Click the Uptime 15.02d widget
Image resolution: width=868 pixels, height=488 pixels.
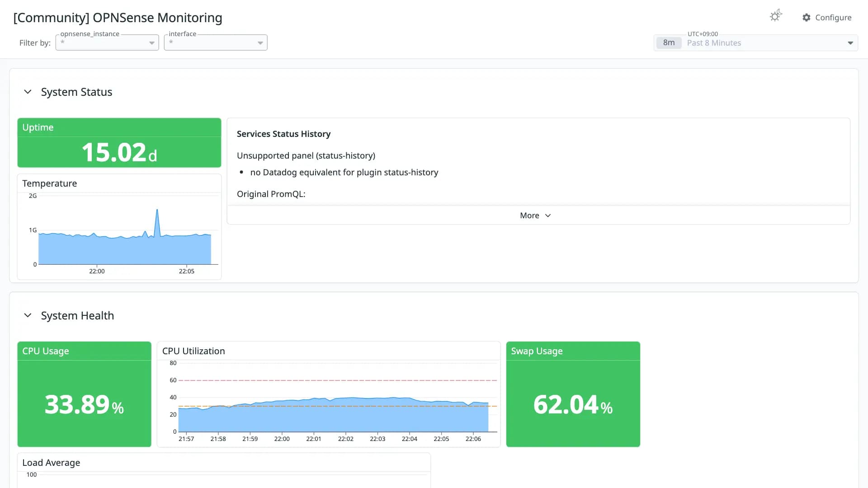tap(119, 143)
